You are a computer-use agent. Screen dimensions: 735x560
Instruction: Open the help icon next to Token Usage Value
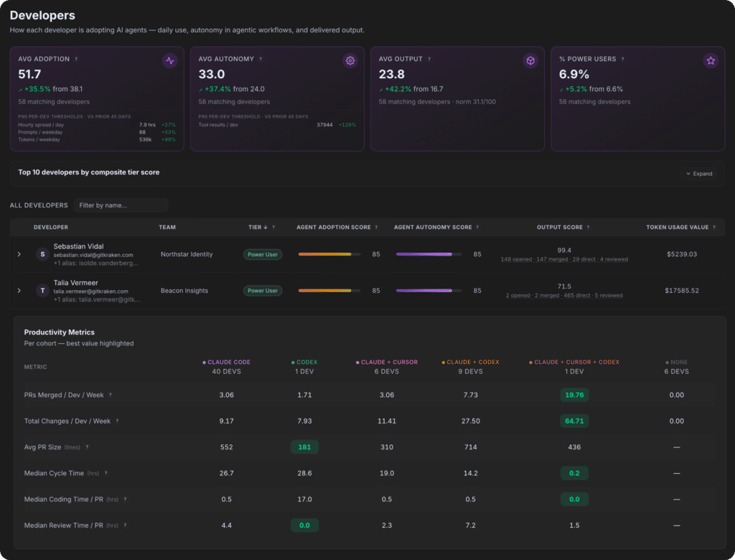click(714, 228)
